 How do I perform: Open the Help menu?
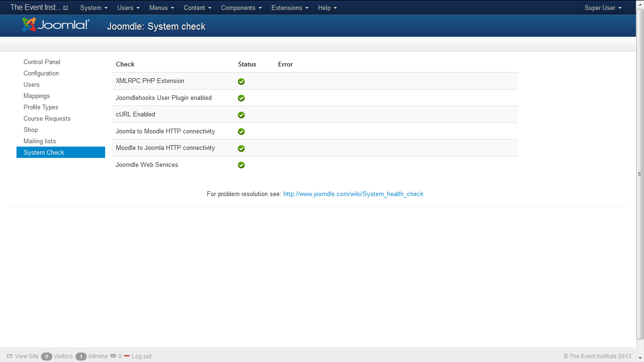[327, 8]
